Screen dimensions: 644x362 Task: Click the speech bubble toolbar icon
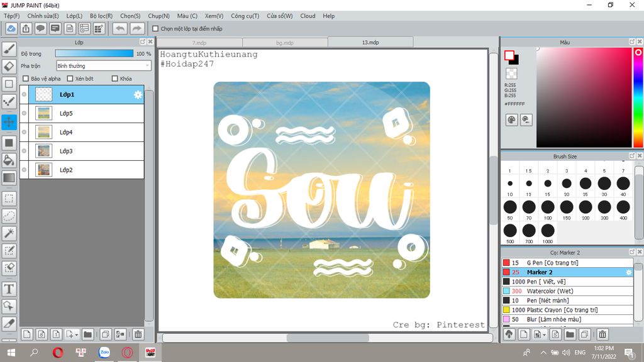pos(40,29)
